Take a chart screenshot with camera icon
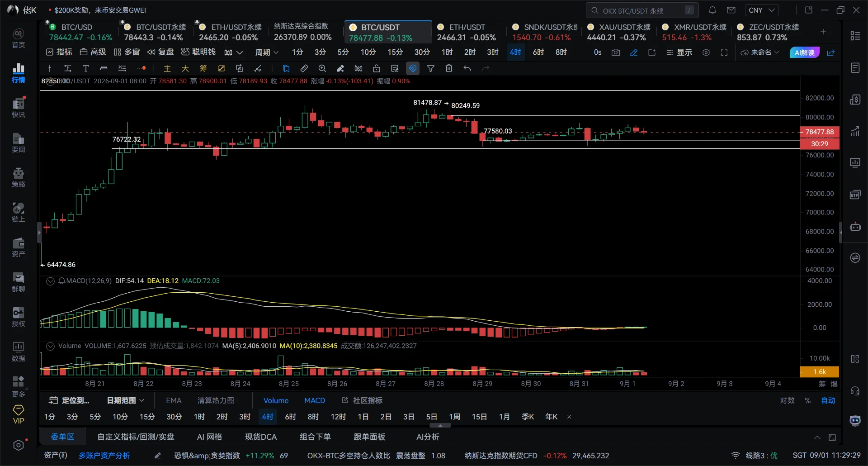The width and height of the screenshot is (868, 466). click(x=615, y=52)
